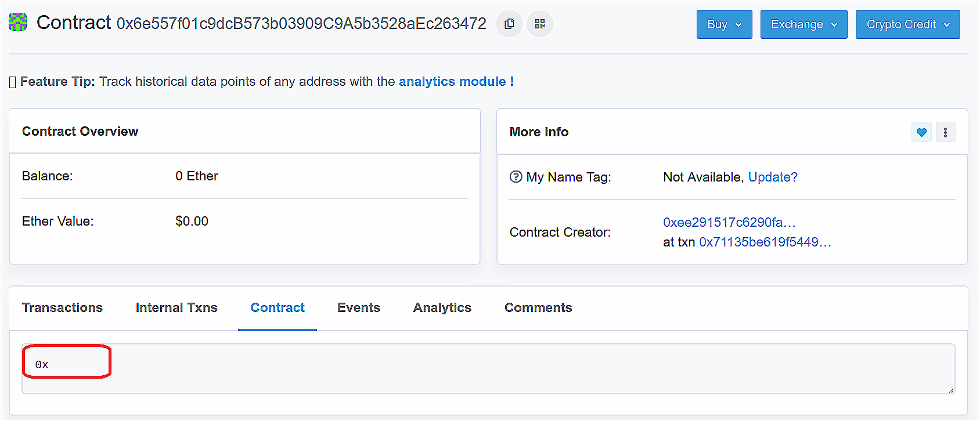
Task: Click the Contract Overview heading
Action: tap(80, 132)
